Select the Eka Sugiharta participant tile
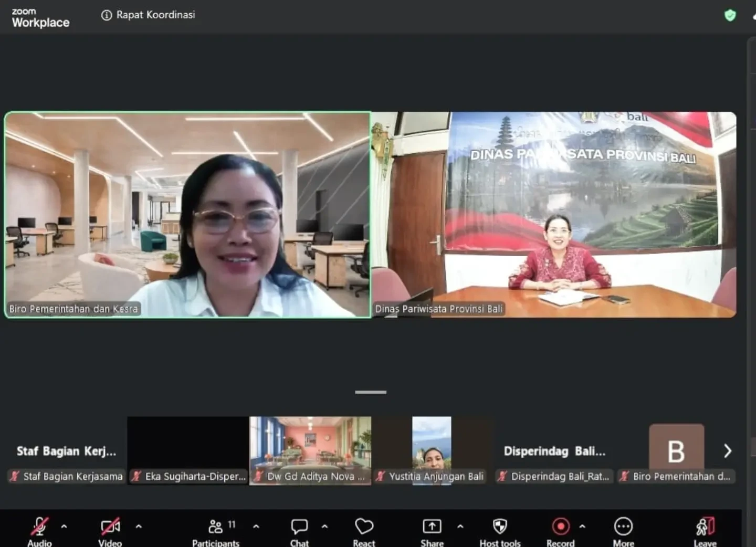Image resolution: width=756 pixels, height=547 pixels. [188, 451]
